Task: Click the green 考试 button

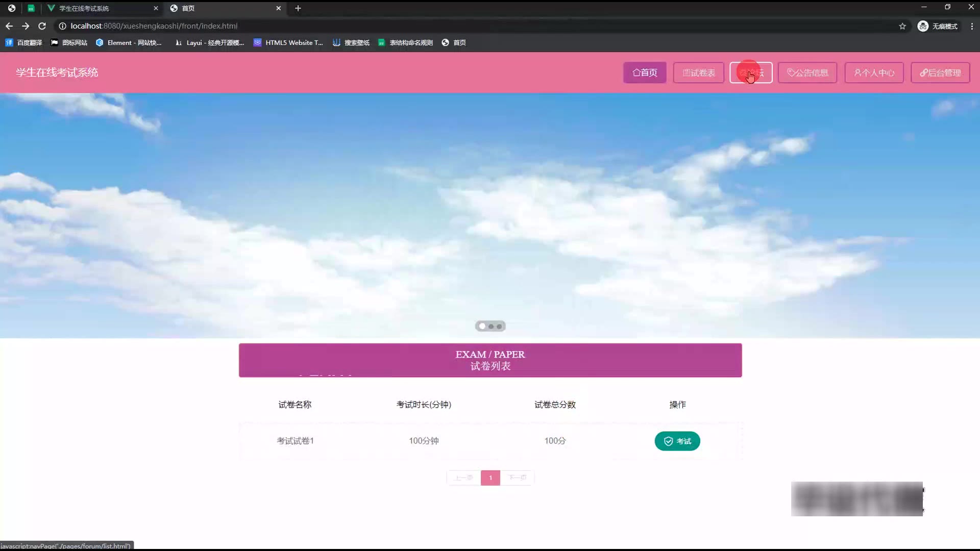Action: click(x=677, y=441)
